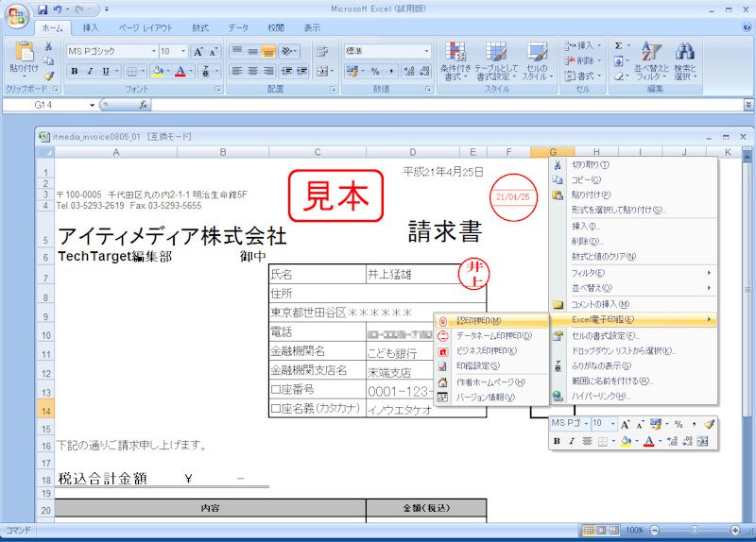Click the zoom in plus icon
Image resolution: width=756 pixels, height=542 pixels.
point(735,530)
